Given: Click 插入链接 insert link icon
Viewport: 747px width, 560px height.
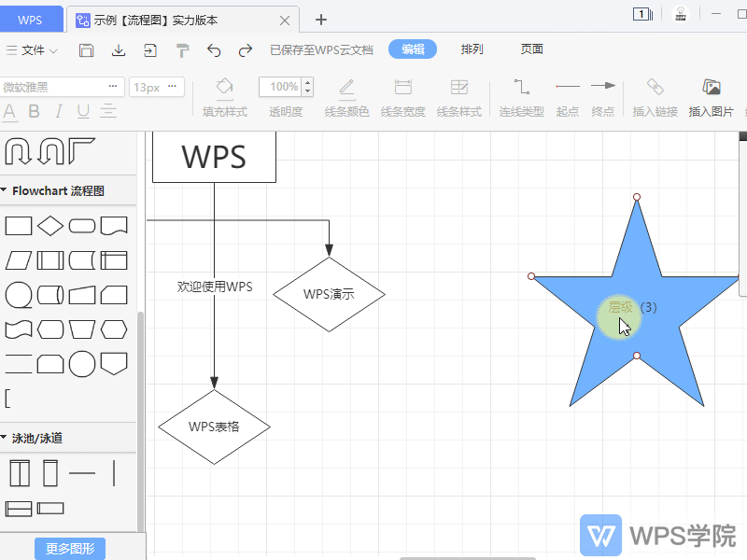Looking at the screenshot, I should 655,98.
